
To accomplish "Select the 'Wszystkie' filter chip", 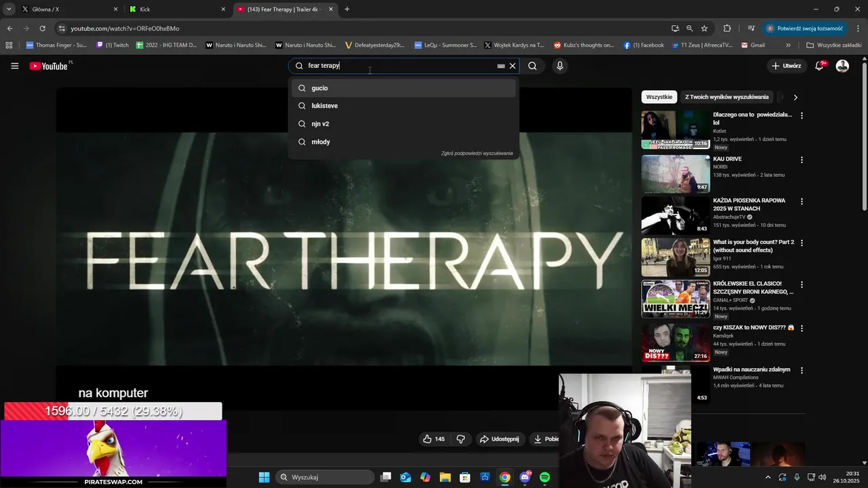I will (659, 97).
